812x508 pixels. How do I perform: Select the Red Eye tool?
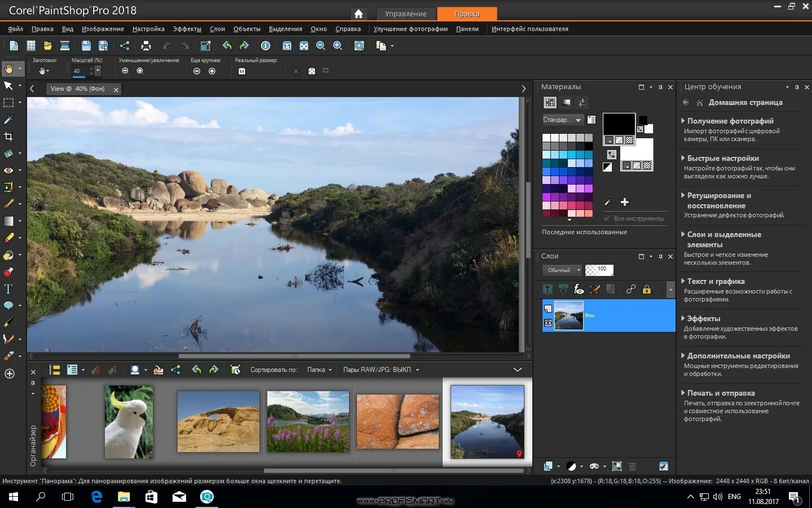(x=8, y=170)
